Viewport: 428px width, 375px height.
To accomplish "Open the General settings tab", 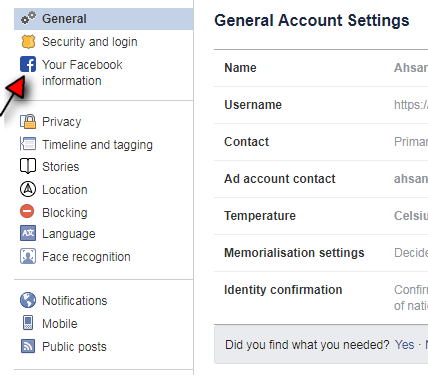I will click(104, 19).
